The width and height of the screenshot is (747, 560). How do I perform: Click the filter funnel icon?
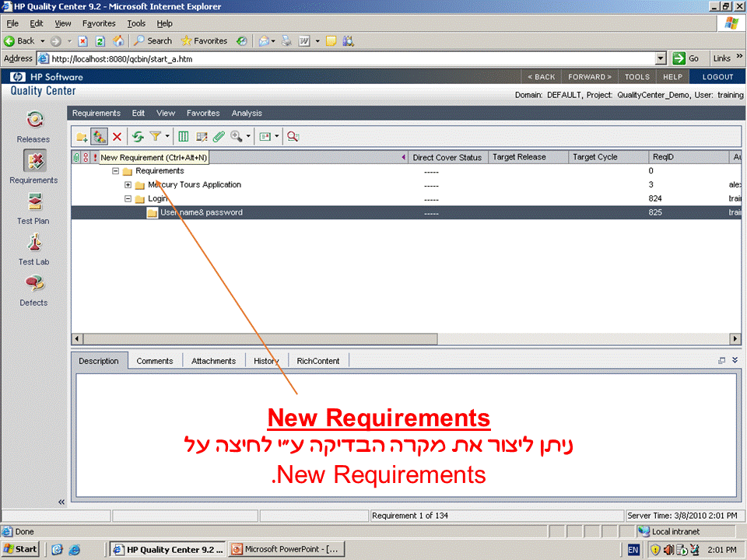[155, 137]
